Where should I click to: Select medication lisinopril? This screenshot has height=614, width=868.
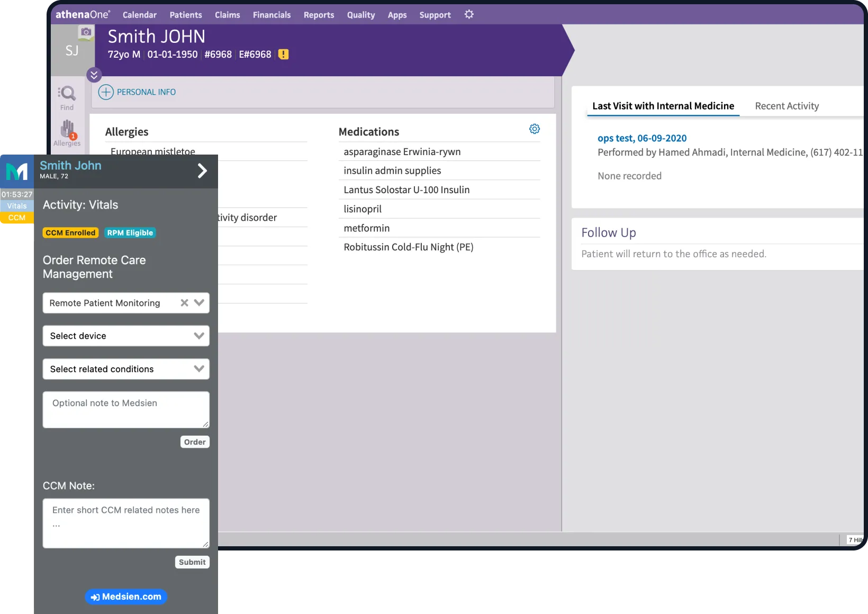363,209
